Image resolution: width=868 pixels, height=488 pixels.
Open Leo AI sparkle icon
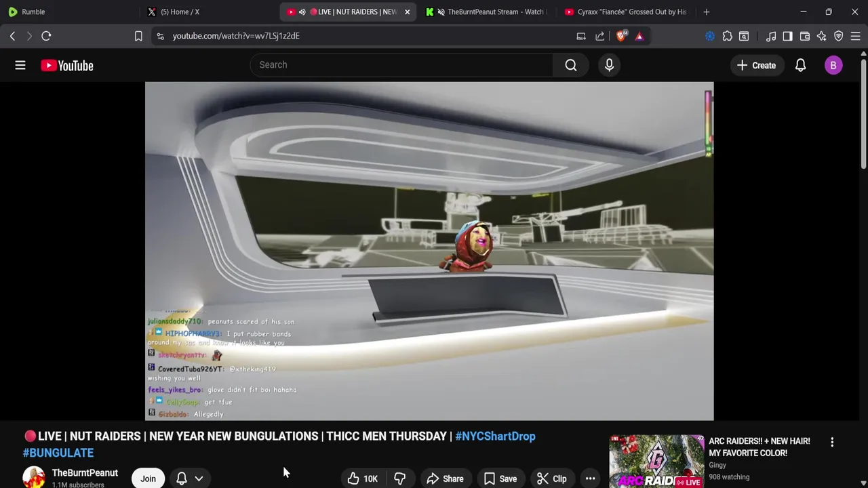pos(822,36)
